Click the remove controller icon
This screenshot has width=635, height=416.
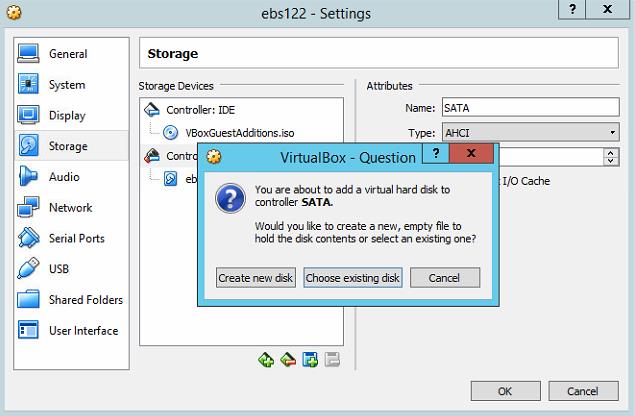click(288, 360)
